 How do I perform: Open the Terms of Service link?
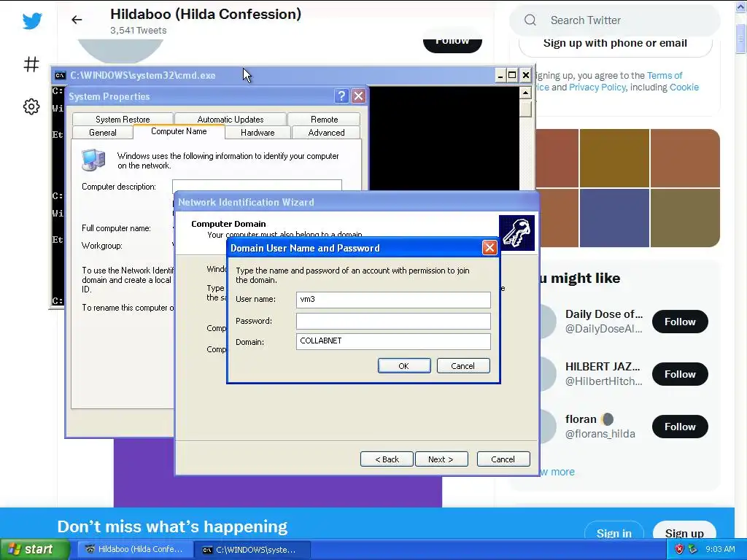[x=664, y=75]
